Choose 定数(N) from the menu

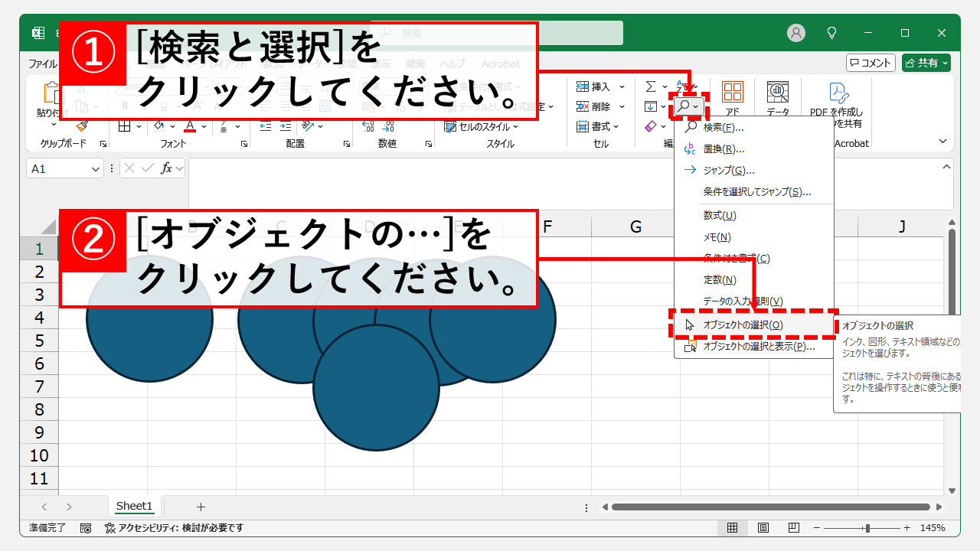point(754,280)
